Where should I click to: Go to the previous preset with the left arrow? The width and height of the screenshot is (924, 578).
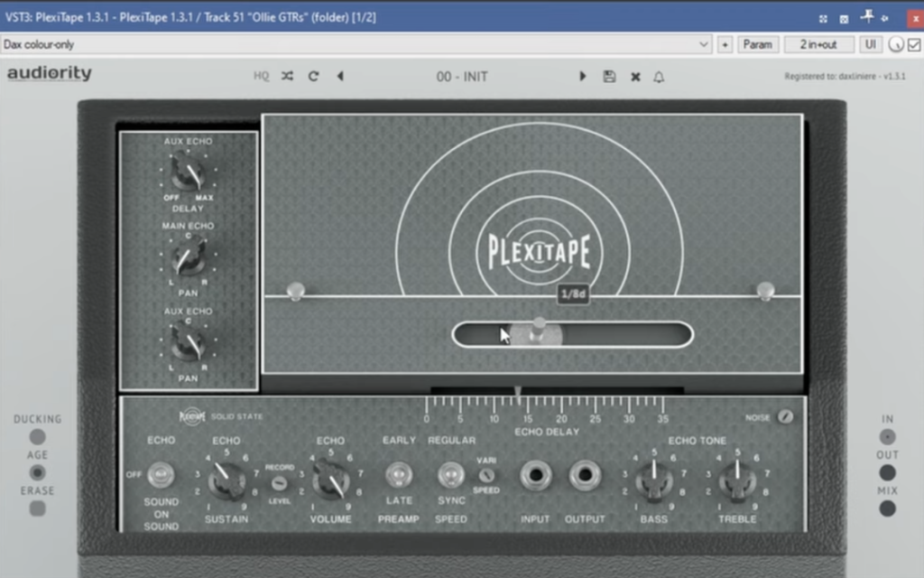click(340, 76)
